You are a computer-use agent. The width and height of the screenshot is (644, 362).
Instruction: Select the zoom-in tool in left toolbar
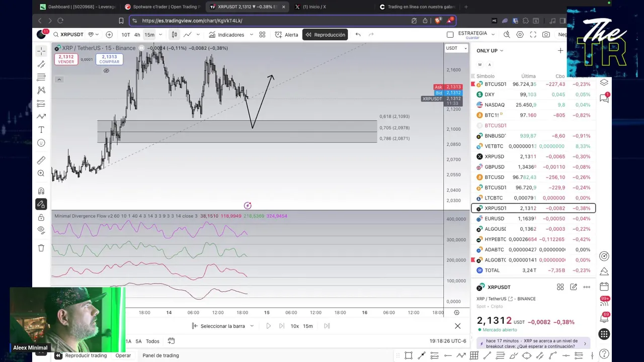pos(41,173)
